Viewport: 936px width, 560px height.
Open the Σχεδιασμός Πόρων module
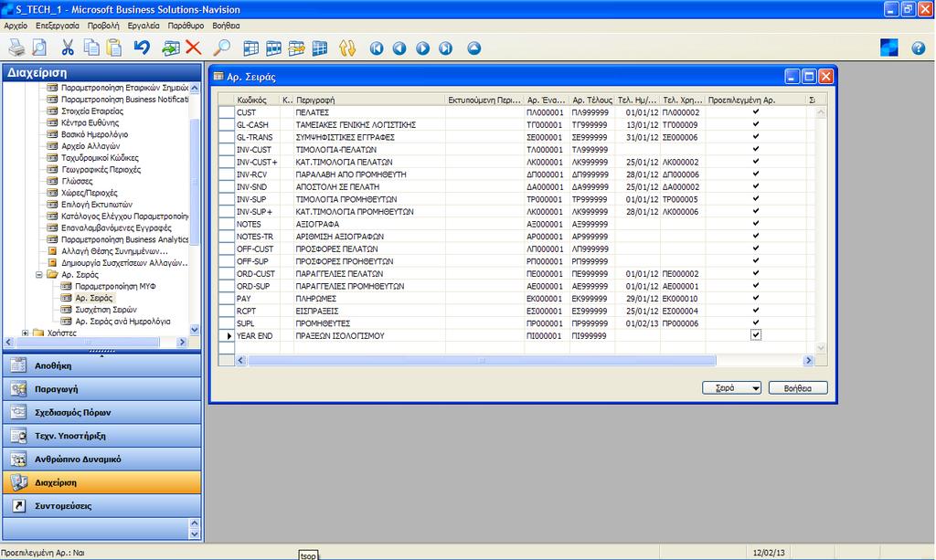coord(102,412)
